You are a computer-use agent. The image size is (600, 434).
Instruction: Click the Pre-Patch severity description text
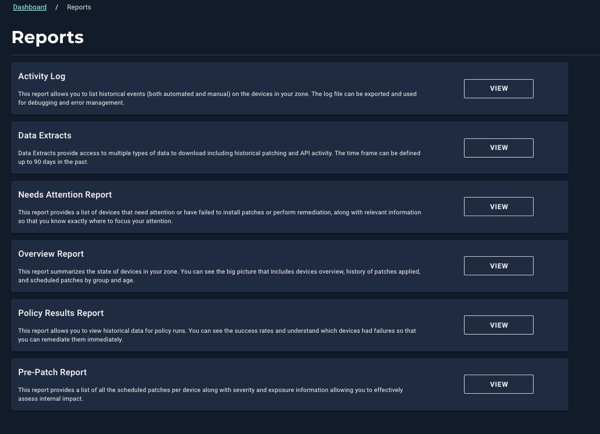coord(210,394)
